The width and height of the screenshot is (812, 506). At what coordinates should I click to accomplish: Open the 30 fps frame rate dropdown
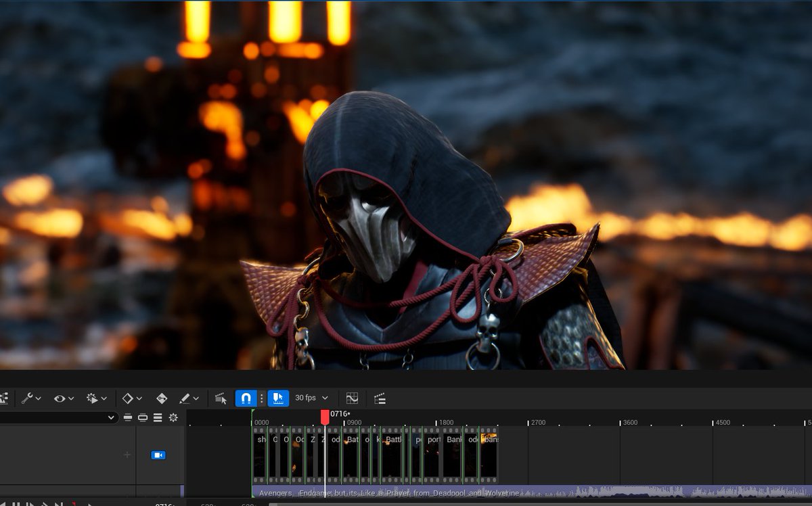(311, 398)
